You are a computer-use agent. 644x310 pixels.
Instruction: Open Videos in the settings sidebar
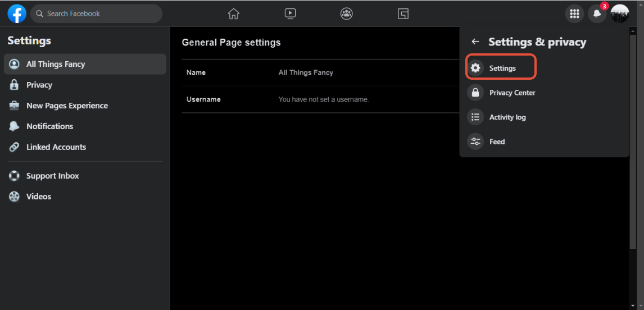(x=85, y=196)
